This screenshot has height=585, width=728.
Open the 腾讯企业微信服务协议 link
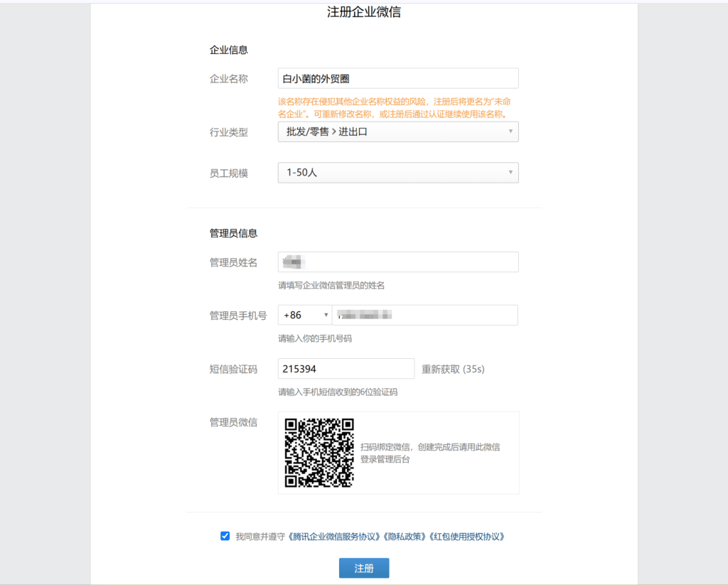click(333, 537)
